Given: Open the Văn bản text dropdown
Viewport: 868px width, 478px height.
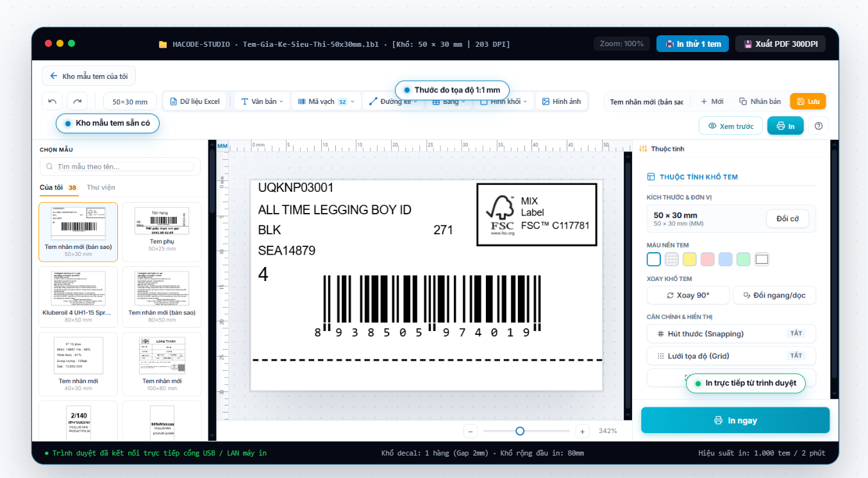Looking at the screenshot, I should tap(262, 101).
